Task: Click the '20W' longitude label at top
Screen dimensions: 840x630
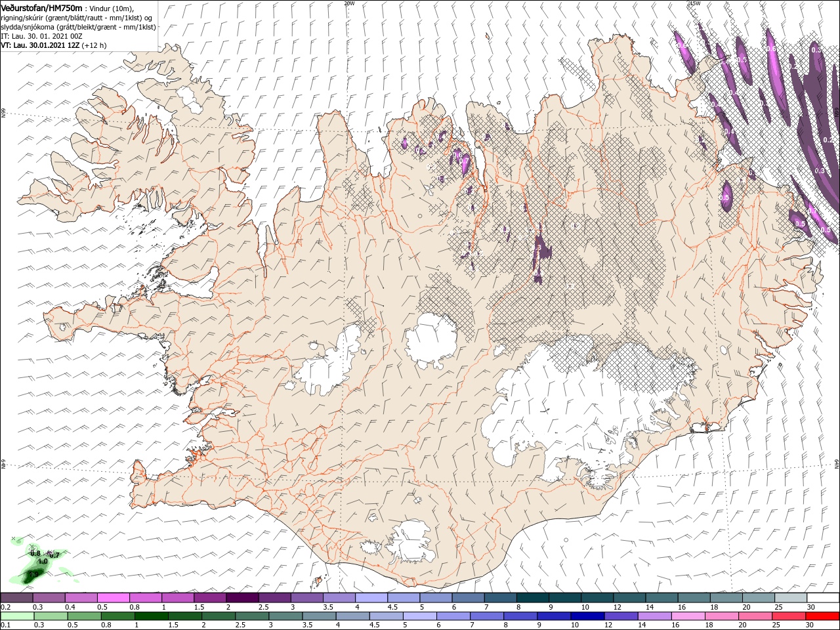Action: click(349, 3)
